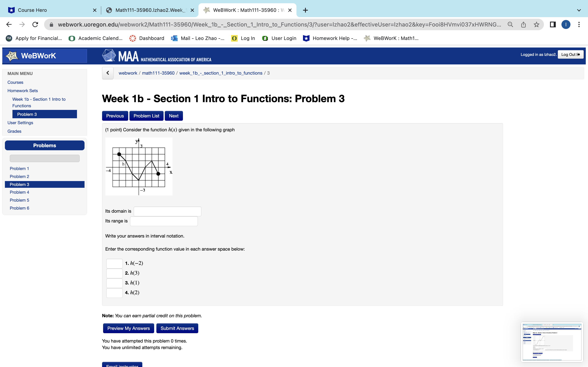Go to the Next problem
The height and width of the screenshot is (367, 588).
[x=174, y=116]
